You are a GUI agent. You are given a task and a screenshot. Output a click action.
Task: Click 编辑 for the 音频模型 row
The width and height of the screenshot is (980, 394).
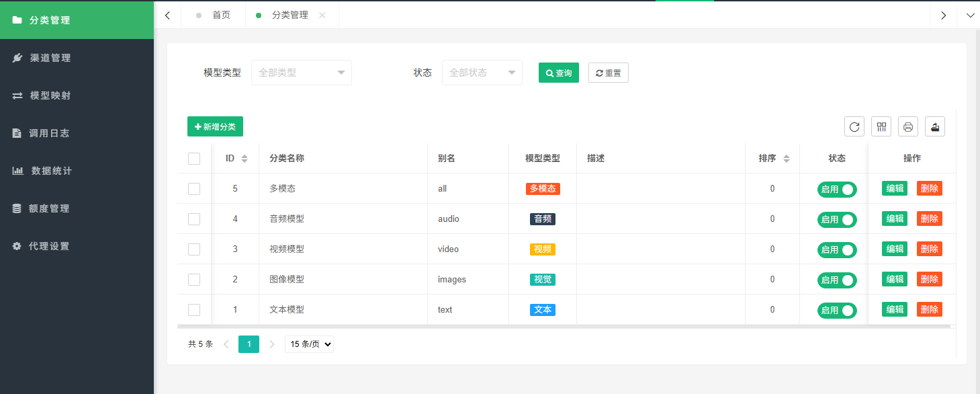coord(895,219)
